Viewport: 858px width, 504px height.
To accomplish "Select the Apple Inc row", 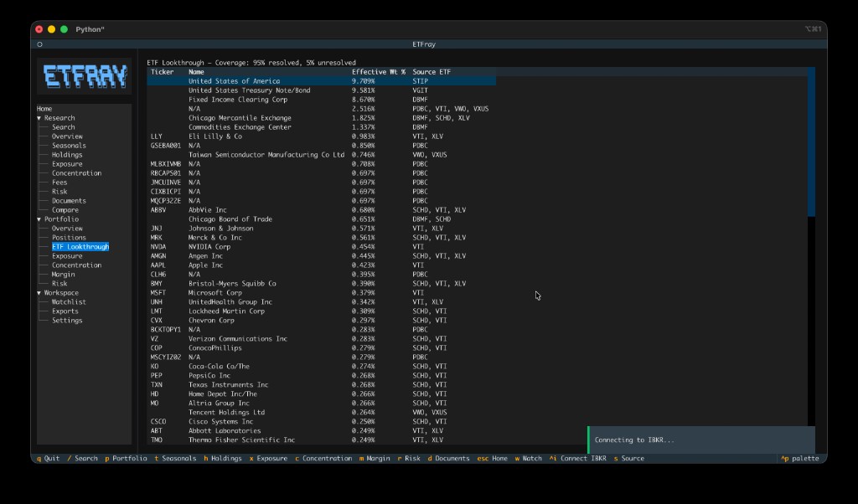I will [x=321, y=265].
